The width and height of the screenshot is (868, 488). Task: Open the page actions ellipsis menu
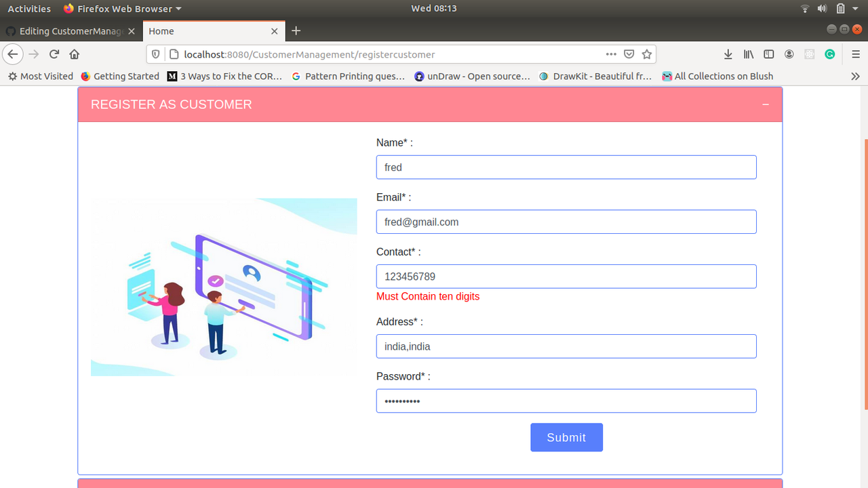(x=611, y=54)
